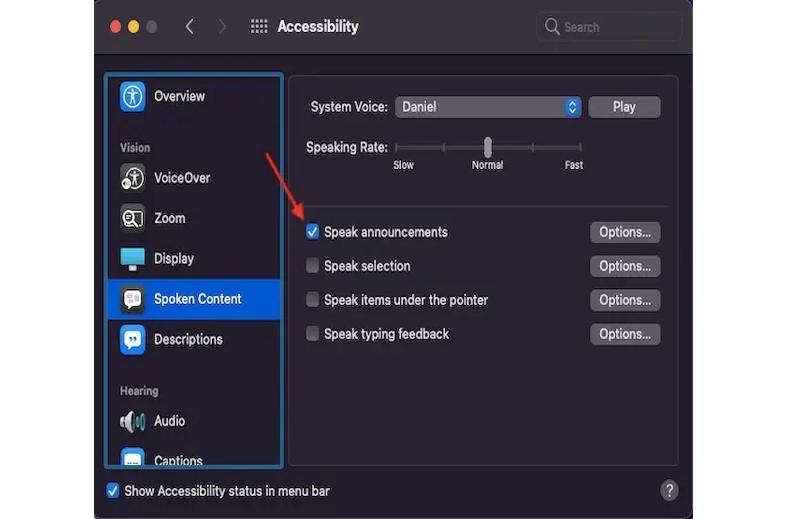The width and height of the screenshot is (800, 519).
Task: Open the help question mark button
Action: [x=669, y=490]
